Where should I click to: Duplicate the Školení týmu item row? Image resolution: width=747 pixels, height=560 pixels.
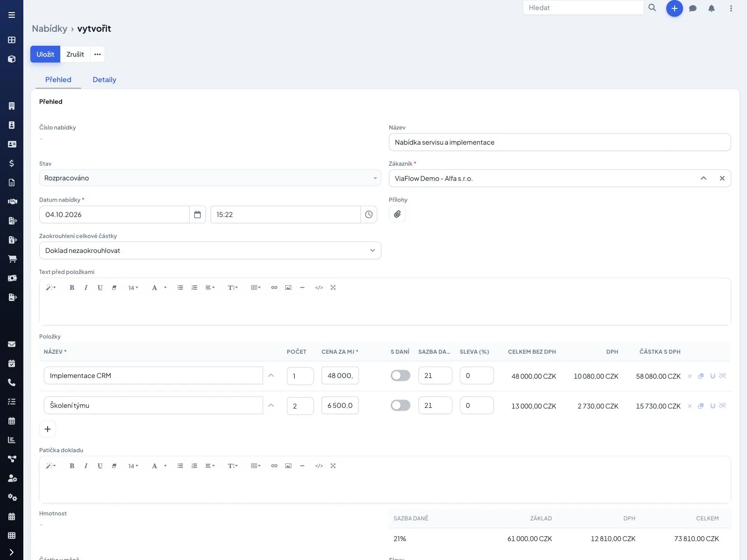tap(701, 406)
